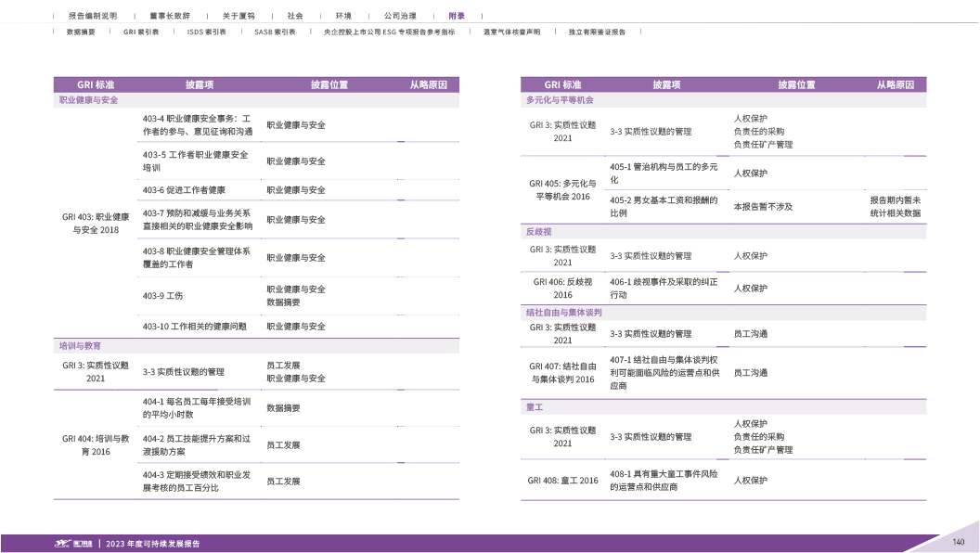This screenshot has height=553, width=980.
Task: Click the 职业健康与安全 section heading row
Action: pos(89,99)
